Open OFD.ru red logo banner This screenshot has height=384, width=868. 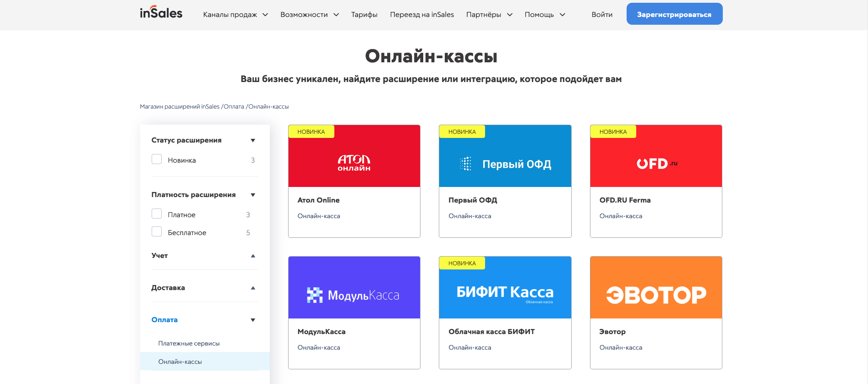pos(656,156)
